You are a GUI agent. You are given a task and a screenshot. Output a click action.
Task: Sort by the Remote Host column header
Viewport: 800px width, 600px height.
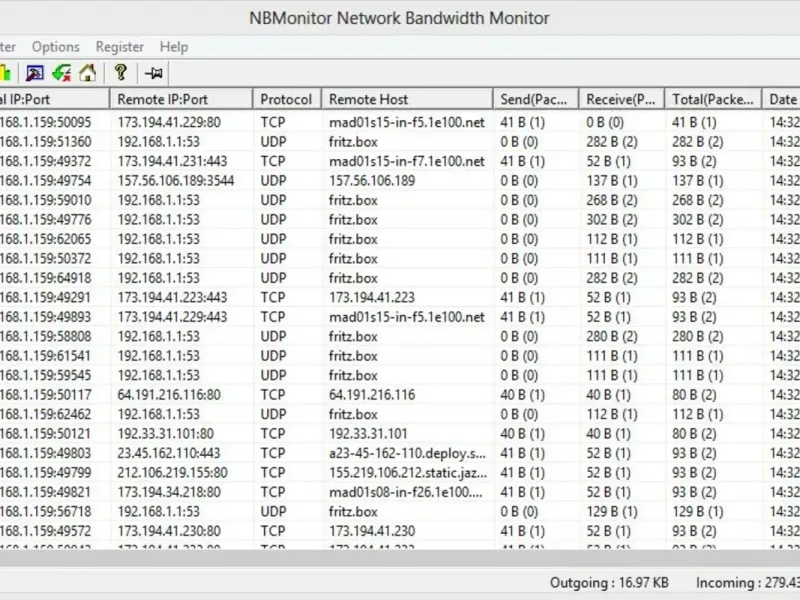(x=407, y=99)
